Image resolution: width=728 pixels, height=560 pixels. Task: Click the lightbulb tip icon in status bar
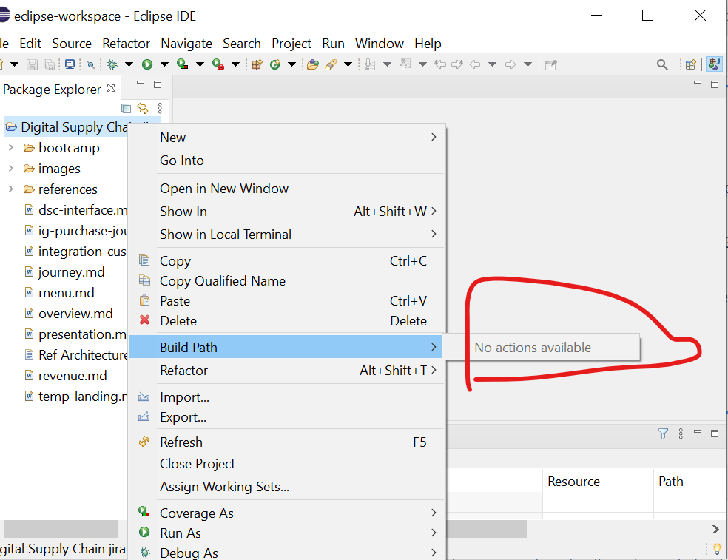(x=718, y=550)
